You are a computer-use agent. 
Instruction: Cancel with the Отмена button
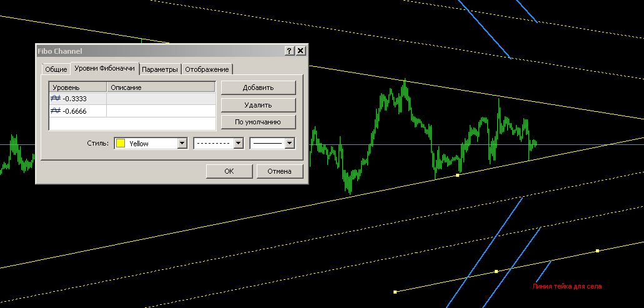[x=280, y=171]
